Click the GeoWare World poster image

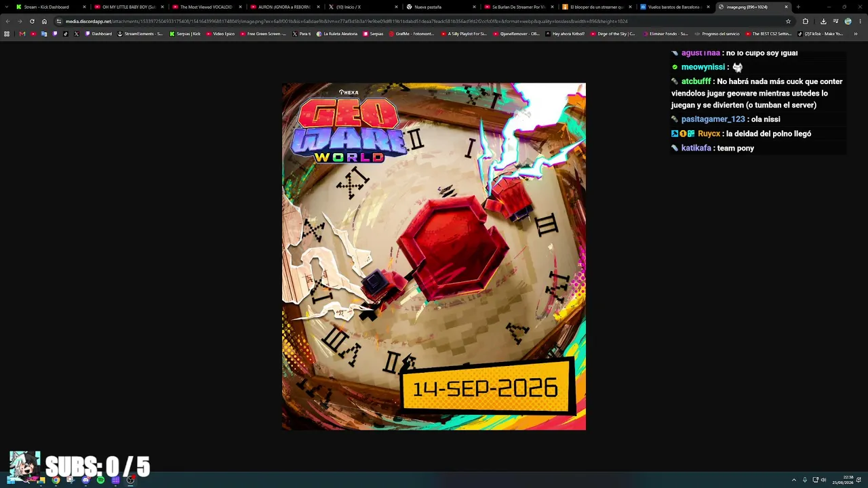pos(434,256)
